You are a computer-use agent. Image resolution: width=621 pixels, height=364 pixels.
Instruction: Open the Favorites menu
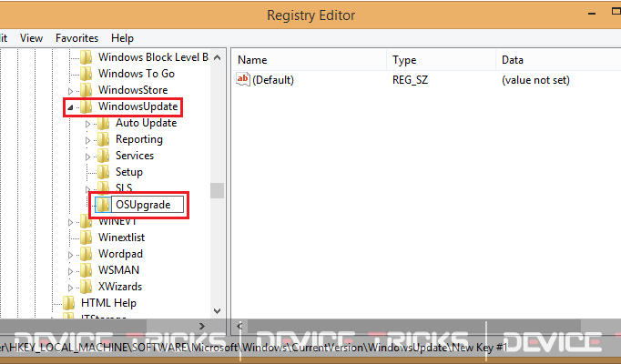coord(76,38)
